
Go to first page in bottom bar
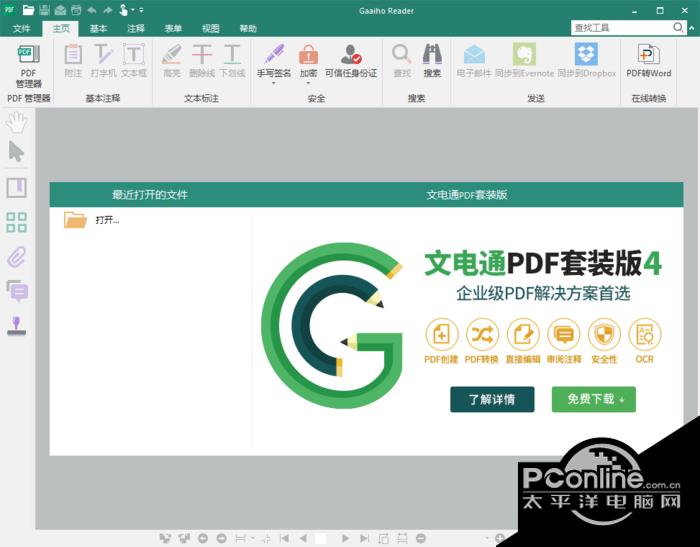(284, 538)
